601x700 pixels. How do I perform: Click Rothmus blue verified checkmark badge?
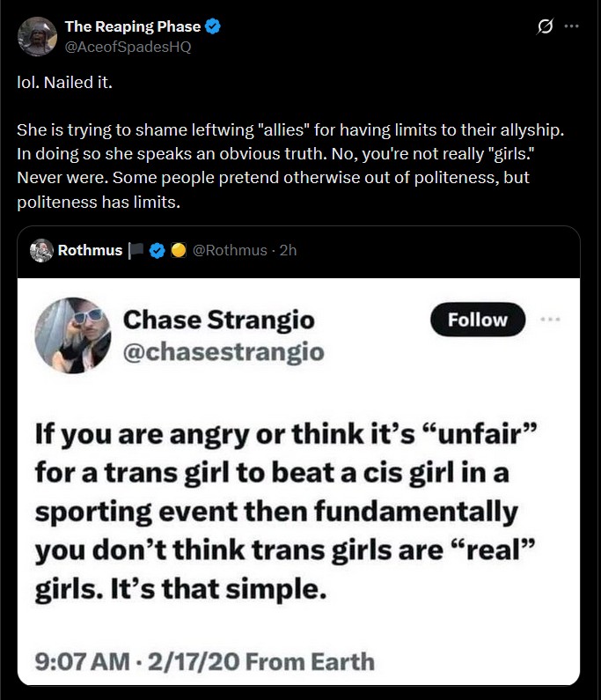[x=157, y=250]
